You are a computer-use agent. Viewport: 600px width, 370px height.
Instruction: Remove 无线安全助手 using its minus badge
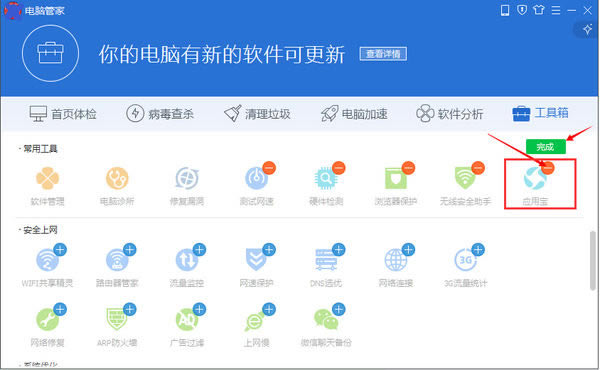click(x=478, y=168)
